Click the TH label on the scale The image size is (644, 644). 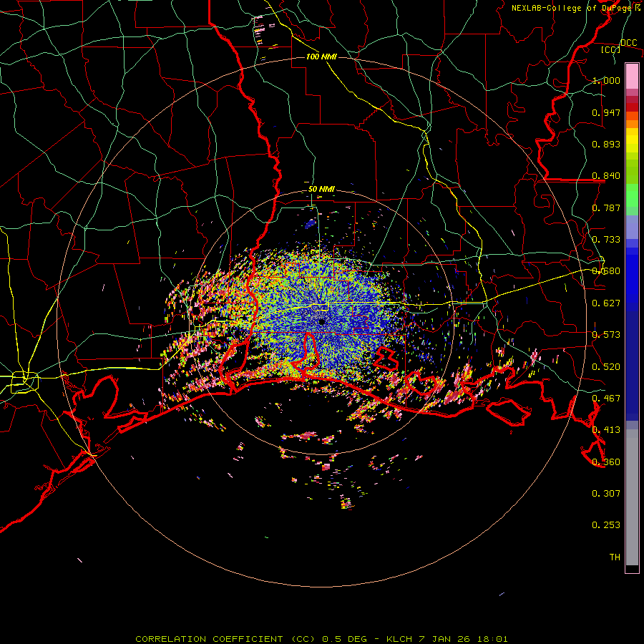click(615, 557)
